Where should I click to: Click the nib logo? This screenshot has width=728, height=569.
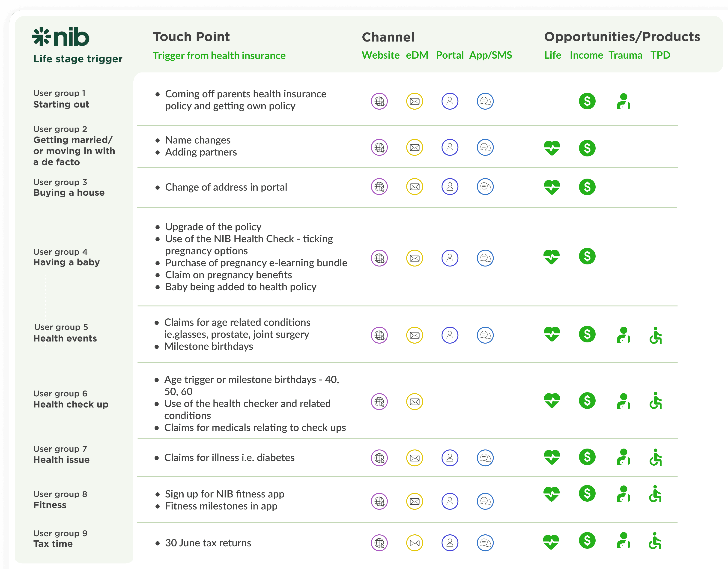click(61, 37)
